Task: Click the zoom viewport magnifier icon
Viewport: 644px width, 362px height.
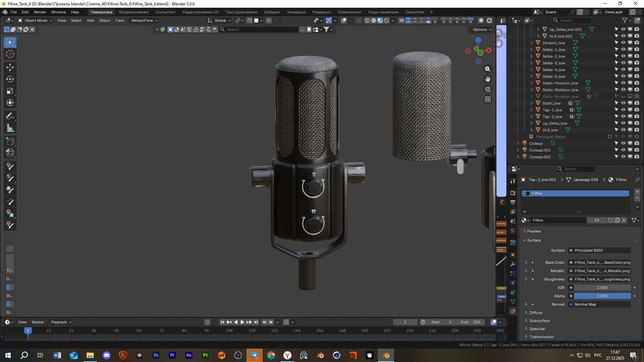Action: tap(488, 69)
